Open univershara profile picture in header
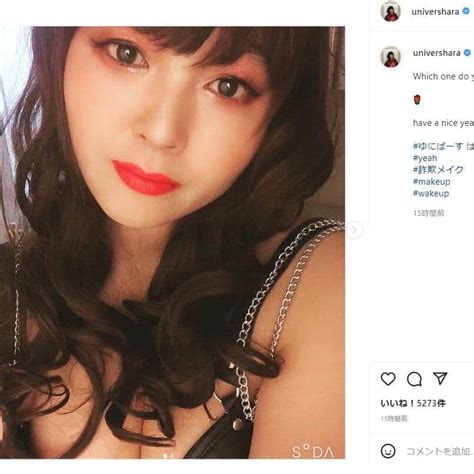Image resolution: width=474 pixels, height=474 pixels. [391, 11]
